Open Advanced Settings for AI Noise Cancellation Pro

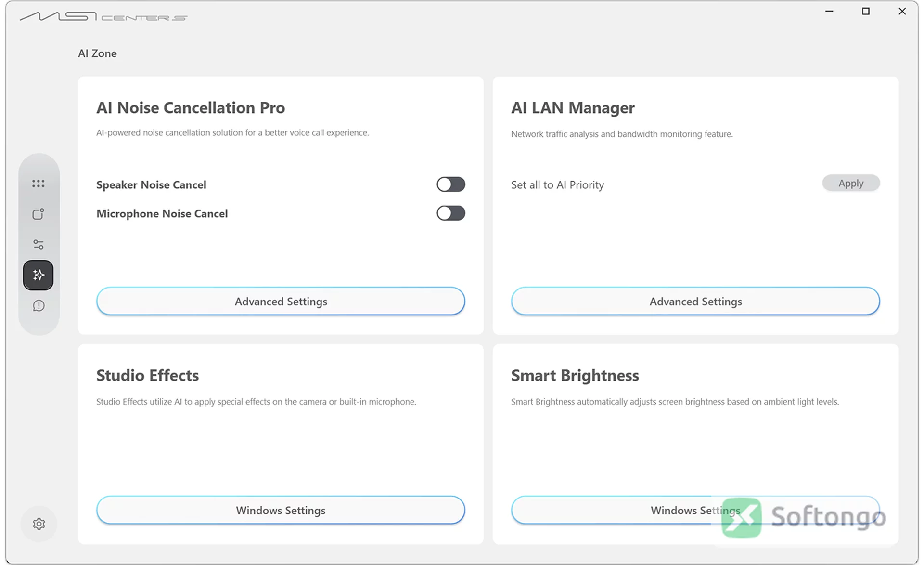[x=281, y=302]
